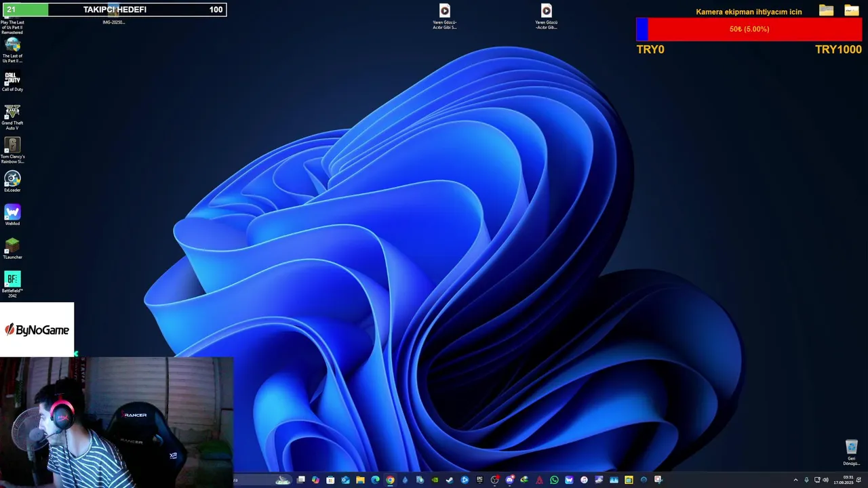868x488 pixels.
Task: Open WeMod from the taskbar
Action: click(569, 480)
